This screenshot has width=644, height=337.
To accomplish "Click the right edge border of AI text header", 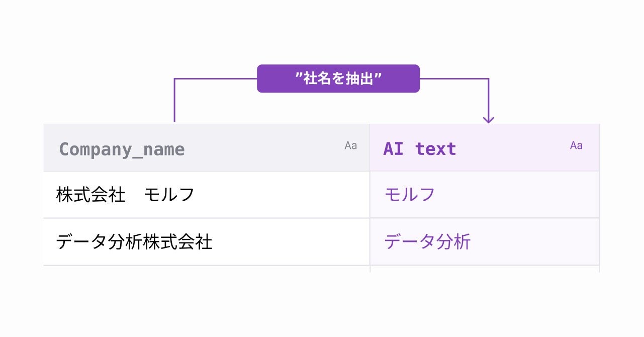I will click(x=599, y=148).
